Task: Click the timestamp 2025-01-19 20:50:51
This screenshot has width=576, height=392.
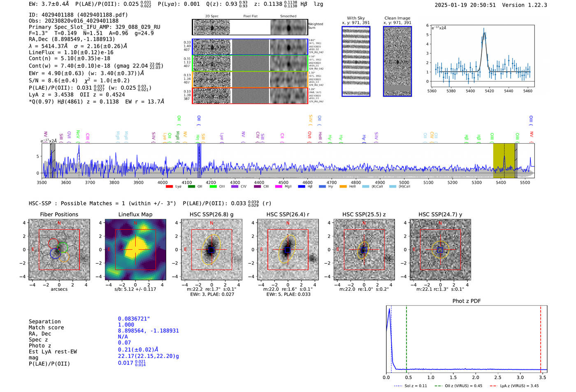Action: 465,5
